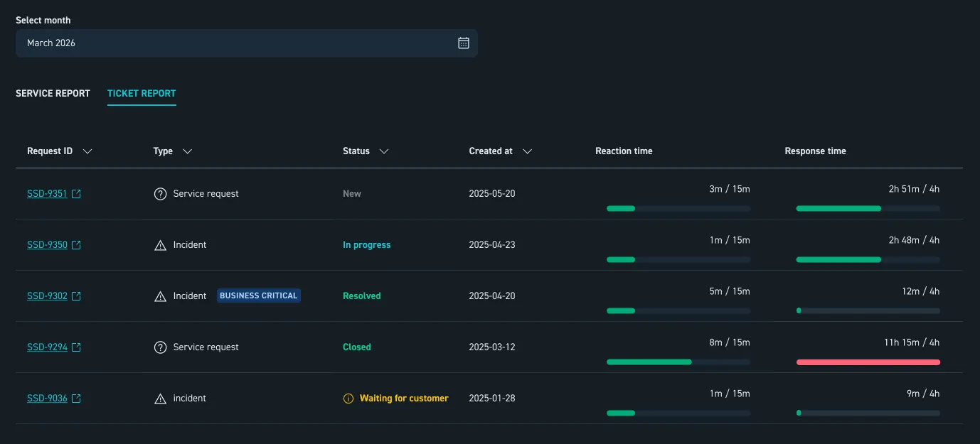Image resolution: width=980 pixels, height=444 pixels.
Task: Open ticket SSD-9350 link
Action: 47,245
